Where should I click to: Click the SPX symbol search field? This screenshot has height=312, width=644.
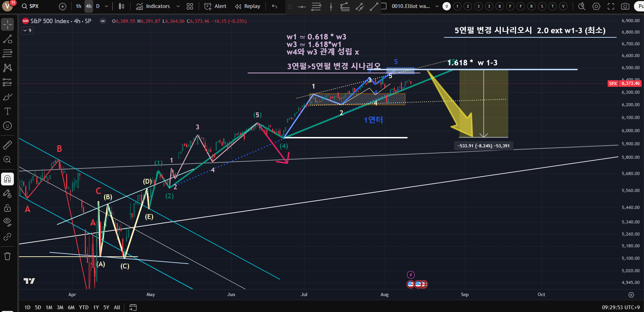click(x=34, y=6)
